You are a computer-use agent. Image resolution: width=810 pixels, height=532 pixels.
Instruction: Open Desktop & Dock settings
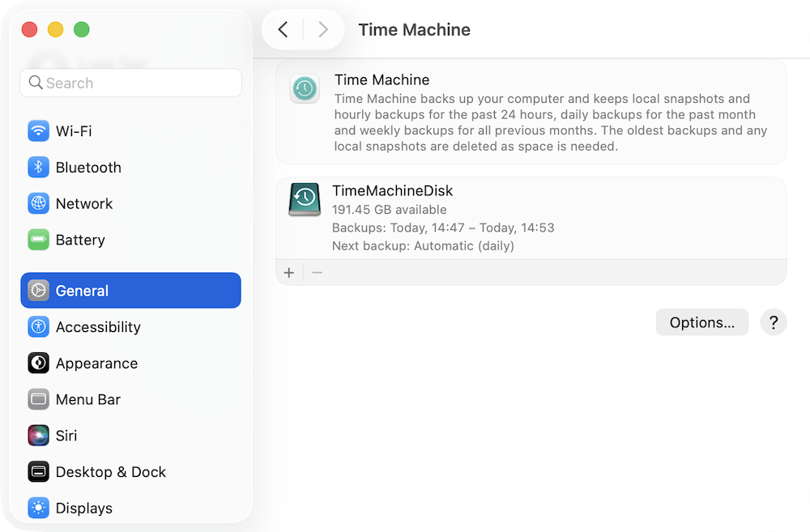tap(38, 471)
